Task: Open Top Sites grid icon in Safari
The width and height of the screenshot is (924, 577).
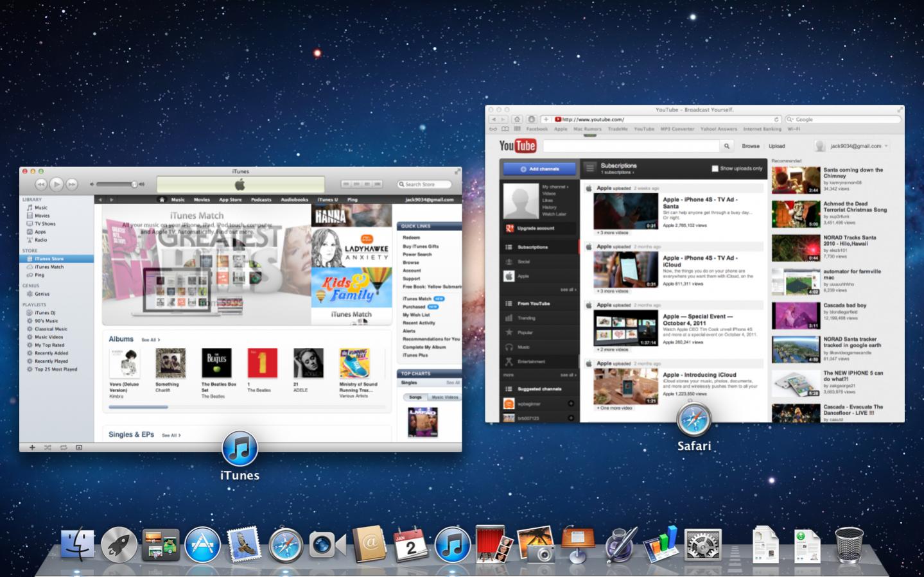Action: (x=517, y=129)
